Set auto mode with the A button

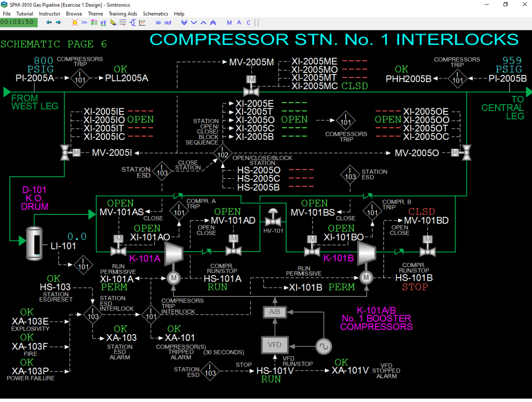(x=239, y=23)
